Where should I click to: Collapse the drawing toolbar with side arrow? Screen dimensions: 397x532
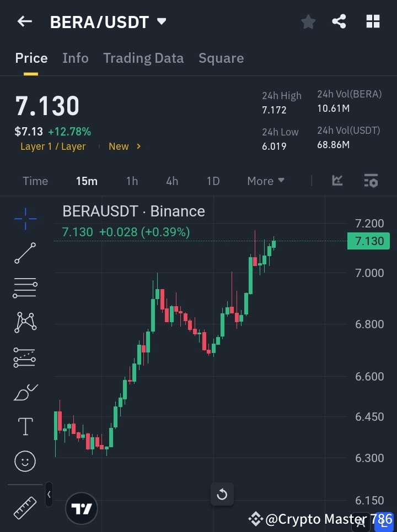coord(49,495)
